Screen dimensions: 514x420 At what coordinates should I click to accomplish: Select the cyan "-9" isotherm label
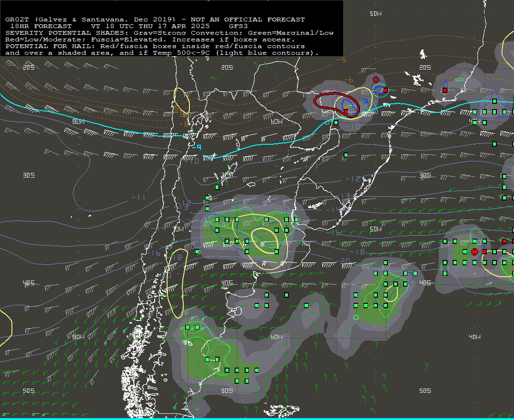tap(197, 148)
